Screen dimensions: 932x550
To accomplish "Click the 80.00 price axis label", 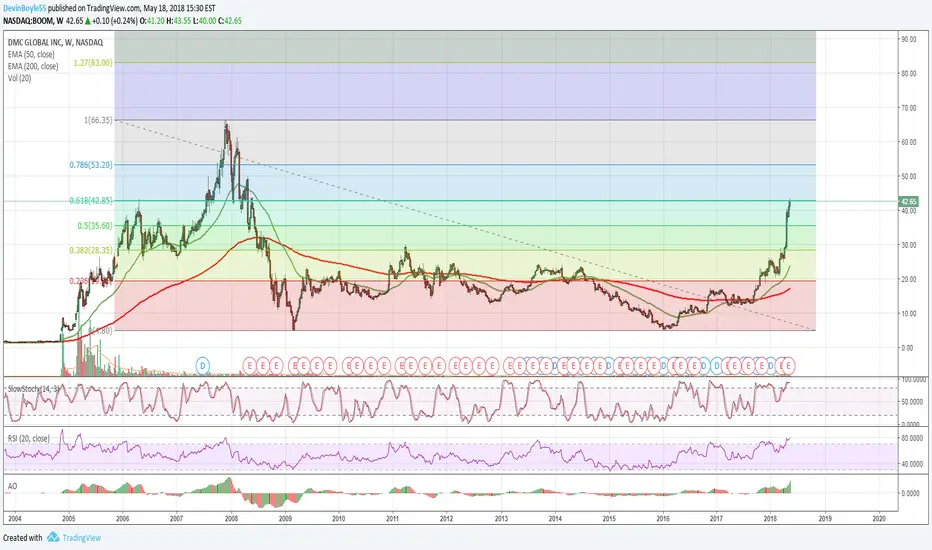I will 909,74.
